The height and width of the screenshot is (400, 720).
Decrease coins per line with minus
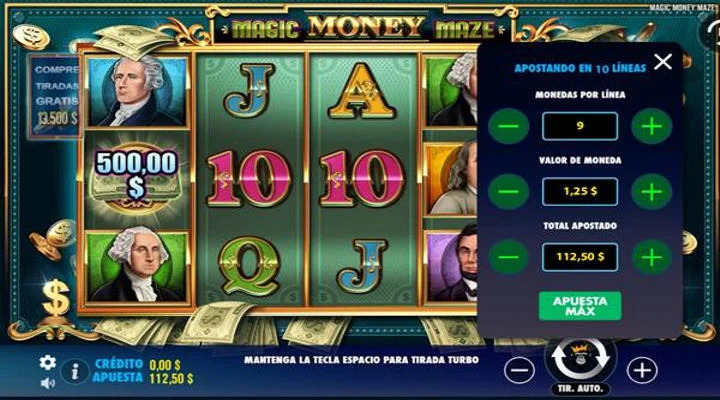pyautogui.click(x=508, y=126)
